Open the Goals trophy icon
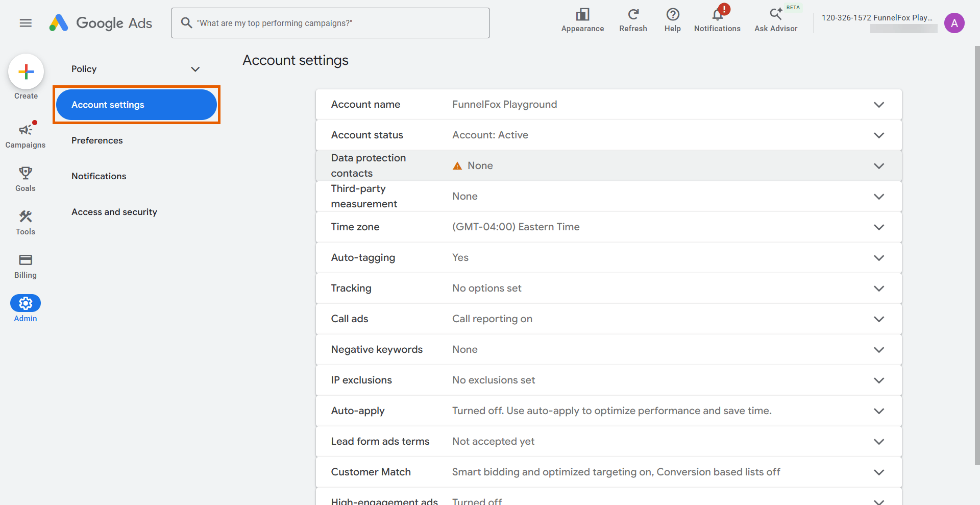The width and height of the screenshot is (980, 505). (26, 173)
